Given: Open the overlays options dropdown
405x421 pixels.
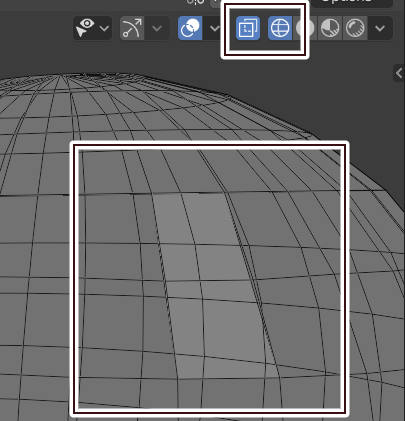Looking at the screenshot, I should point(215,28).
